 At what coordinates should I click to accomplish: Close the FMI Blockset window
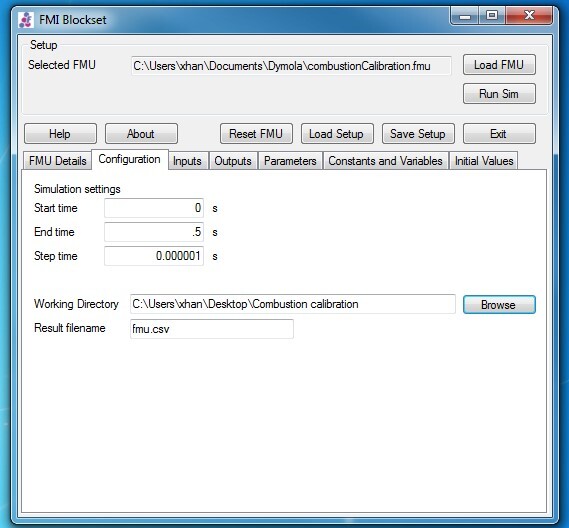[529, 16]
